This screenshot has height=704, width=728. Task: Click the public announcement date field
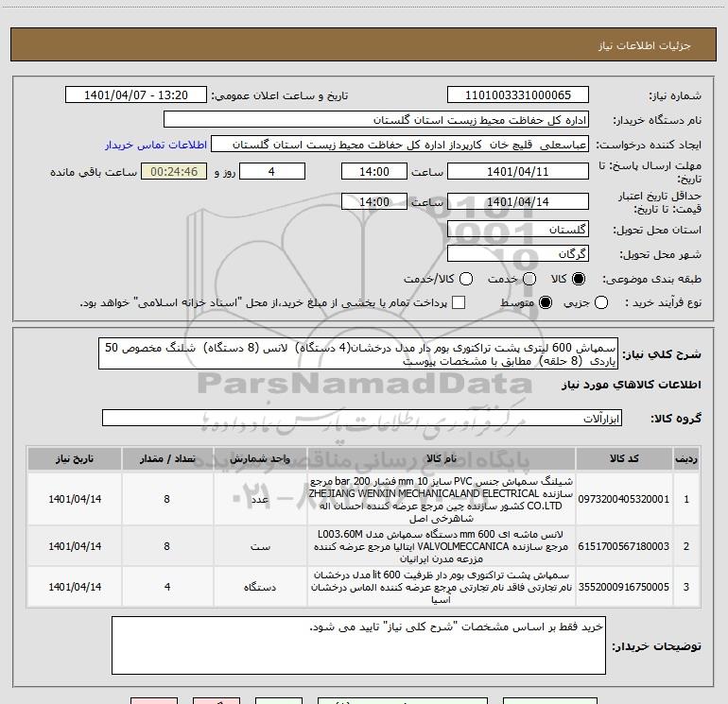(136, 95)
